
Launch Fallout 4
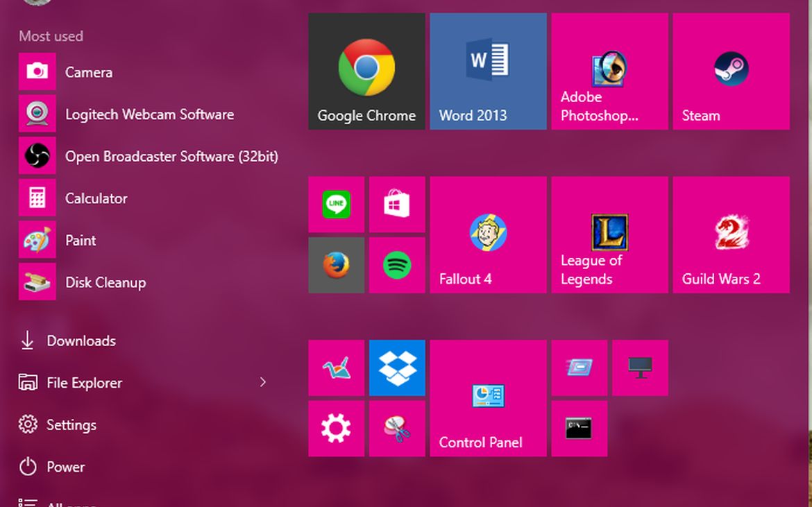488,234
